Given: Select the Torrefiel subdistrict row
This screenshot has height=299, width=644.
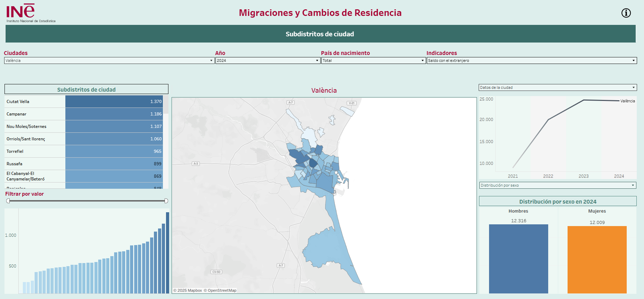Looking at the screenshot, I should click(35, 151).
